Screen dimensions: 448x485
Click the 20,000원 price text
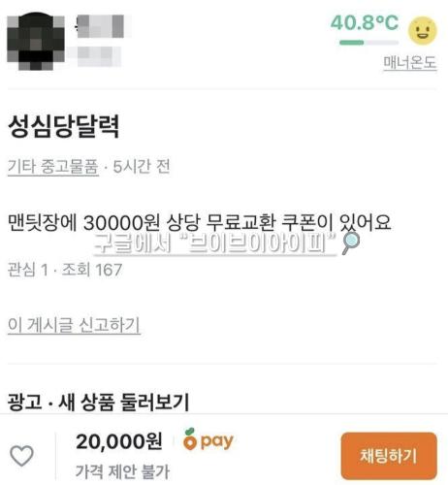119,441
